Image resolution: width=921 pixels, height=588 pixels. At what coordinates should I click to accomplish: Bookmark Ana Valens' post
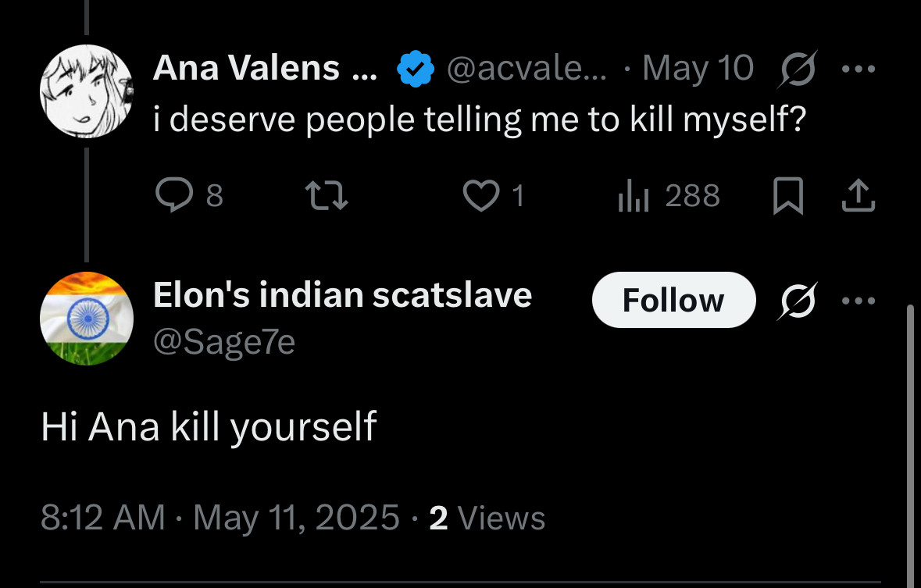[787, 195]
